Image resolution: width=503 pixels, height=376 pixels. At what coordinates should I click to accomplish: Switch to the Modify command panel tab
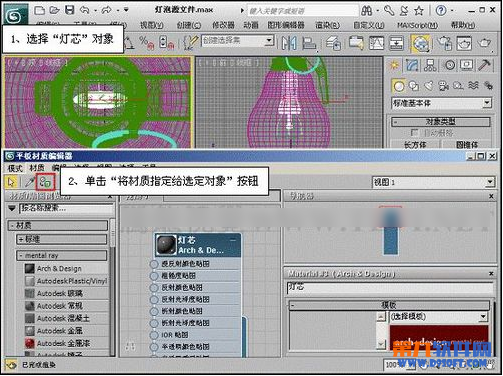[x=412, y=65]
